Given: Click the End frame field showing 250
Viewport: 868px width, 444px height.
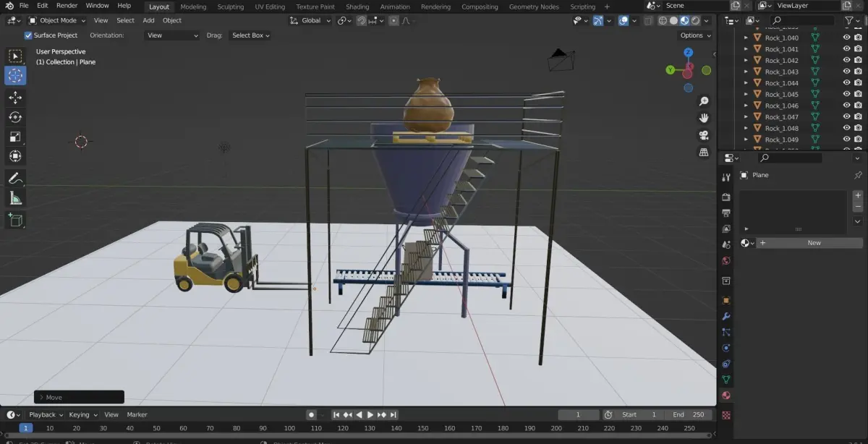Looking at the screenshot, I should pos(689,414).
